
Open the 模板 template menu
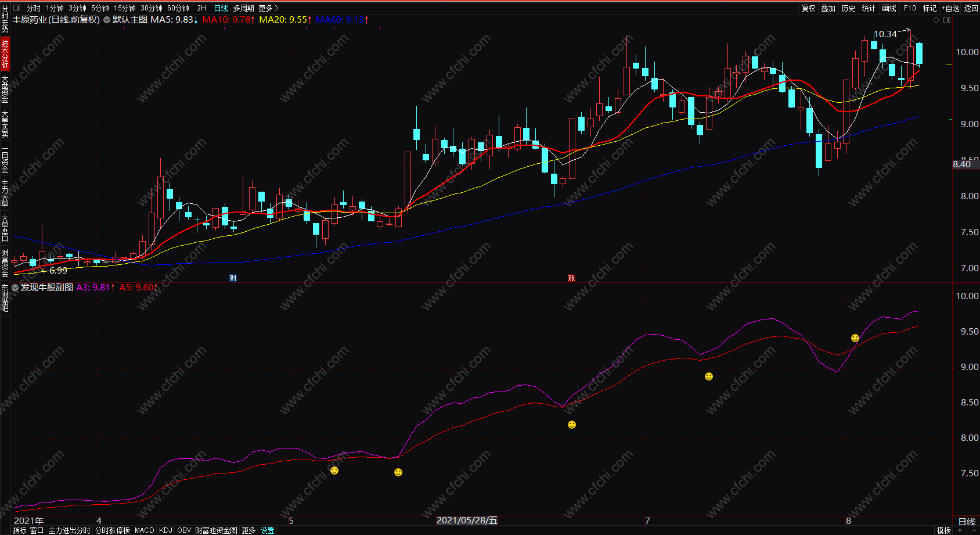(x=944, y=530)
